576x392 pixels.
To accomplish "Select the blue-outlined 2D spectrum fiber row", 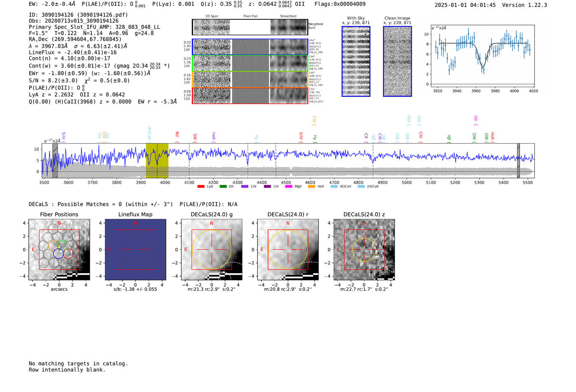I will [x=250, y=47].
